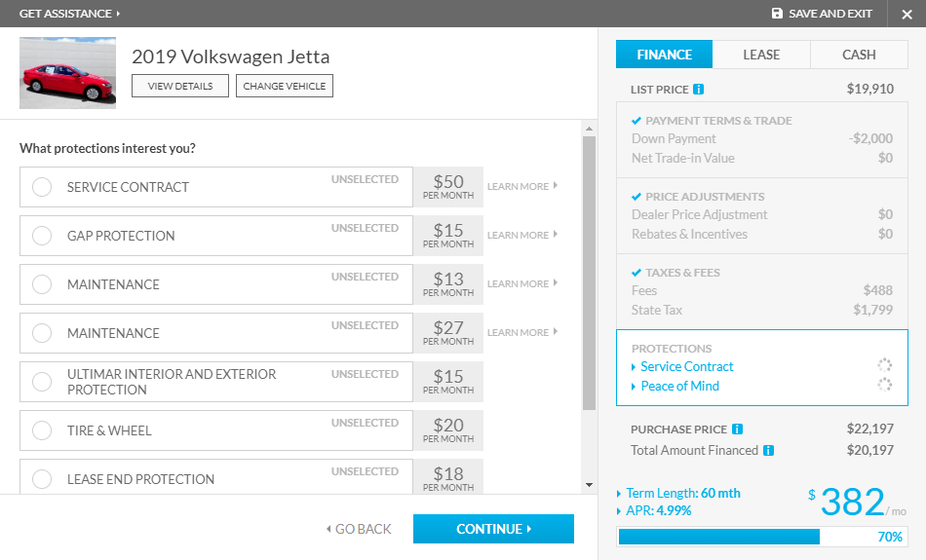Image resolution: width=926 pixels, height=560 pixels.
Task: Expand Learn More for Gap Protection
Action: click(x=522, y=235)
